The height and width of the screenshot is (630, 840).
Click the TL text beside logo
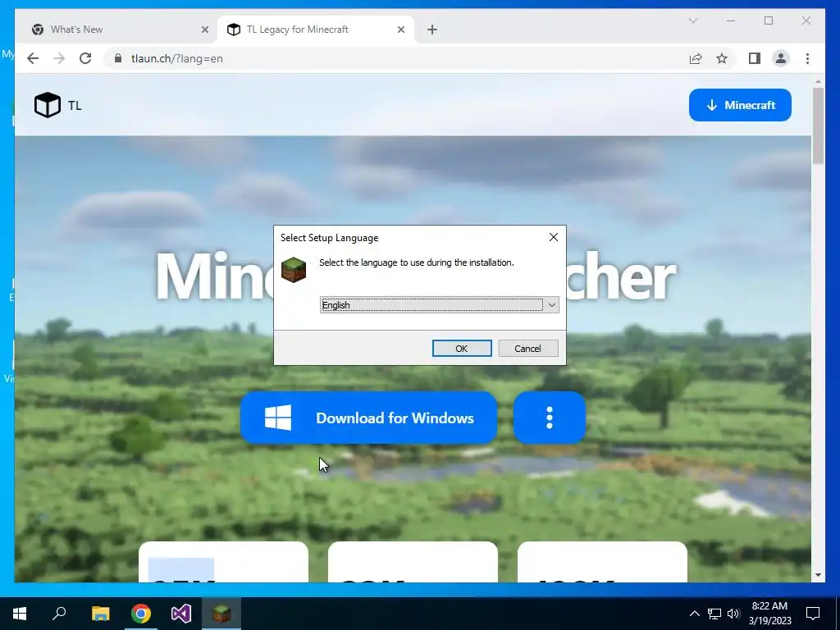(75, 106)
